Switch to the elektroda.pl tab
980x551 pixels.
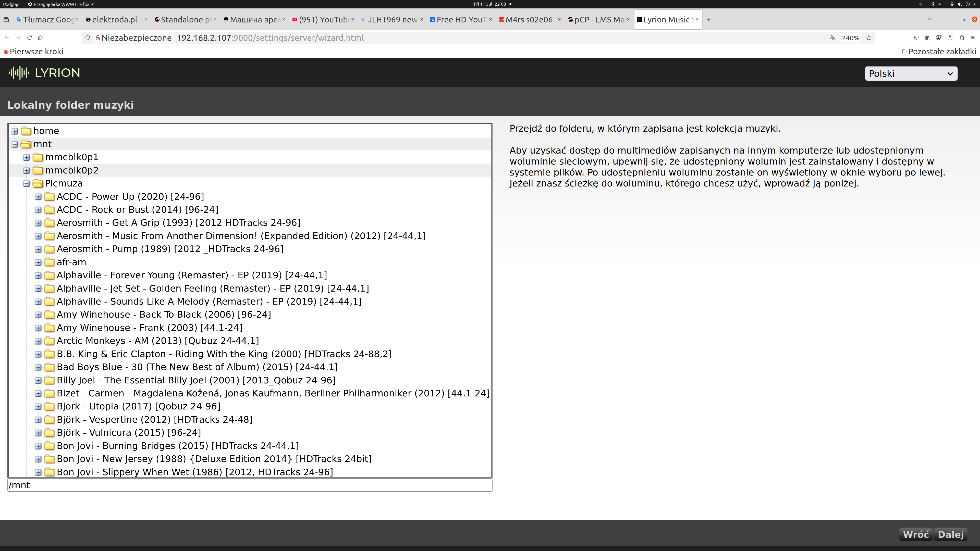[x=116, y=20]
